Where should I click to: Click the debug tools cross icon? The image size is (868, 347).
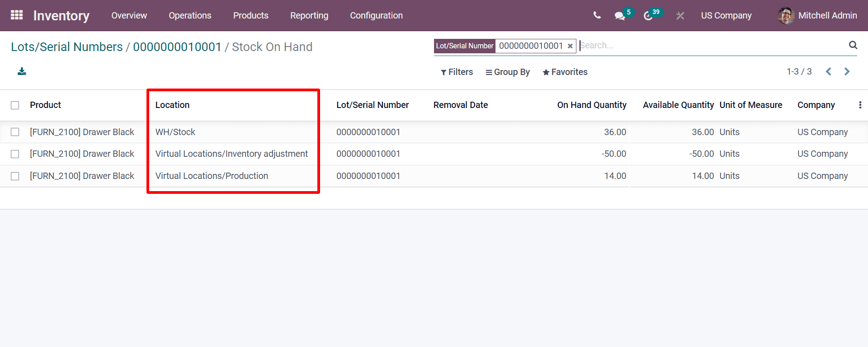pos(680,16)
